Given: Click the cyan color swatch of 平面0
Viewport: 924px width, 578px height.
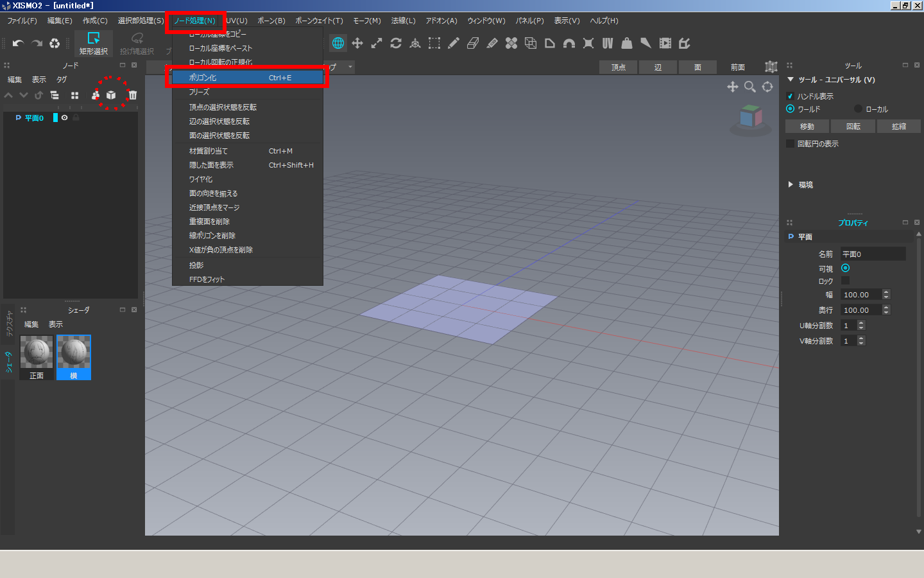Looking at the screenshot, I should 55,118.
